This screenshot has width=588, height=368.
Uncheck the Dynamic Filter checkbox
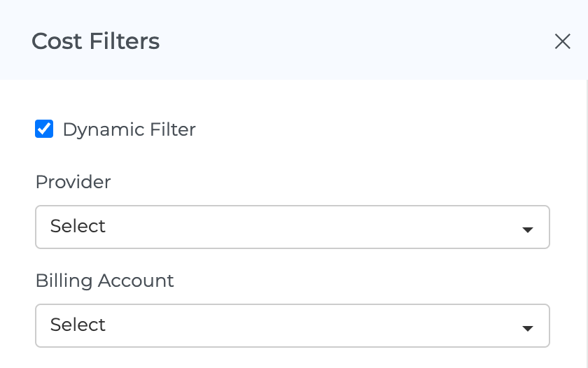pos(44,129)
